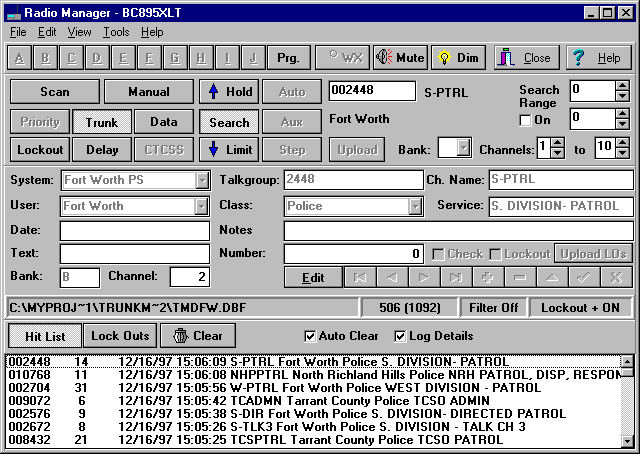The width and height of the screenshot is (640, 454).
Task: Increase upper Search Range value
Action: point(622,86)
